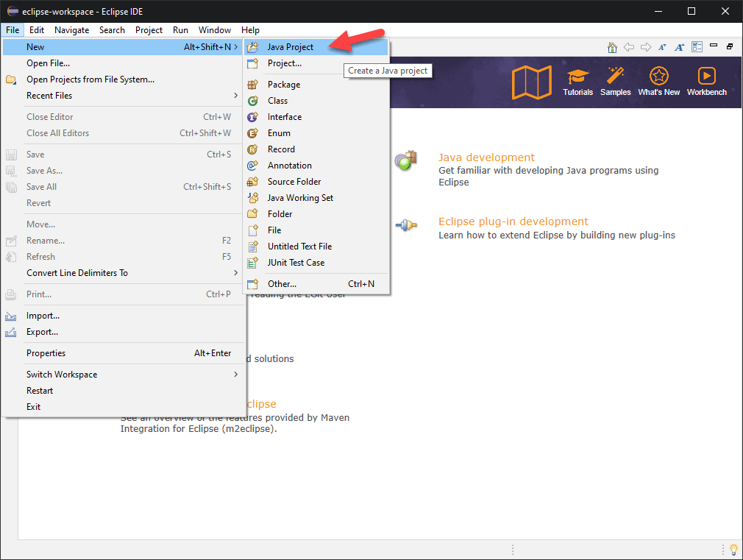Click the Welcome Home toolbar icon
The image size is (743, 560).
click(x=612, y=47)
